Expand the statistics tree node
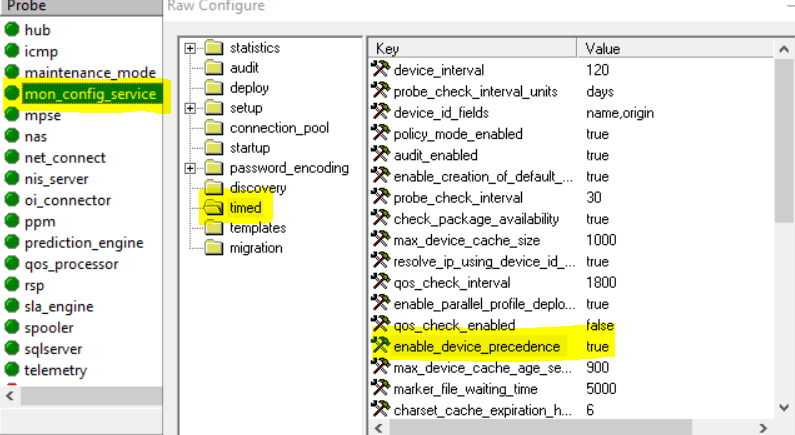The width and height of the screenshot is (795, 435). click(191, 48)
